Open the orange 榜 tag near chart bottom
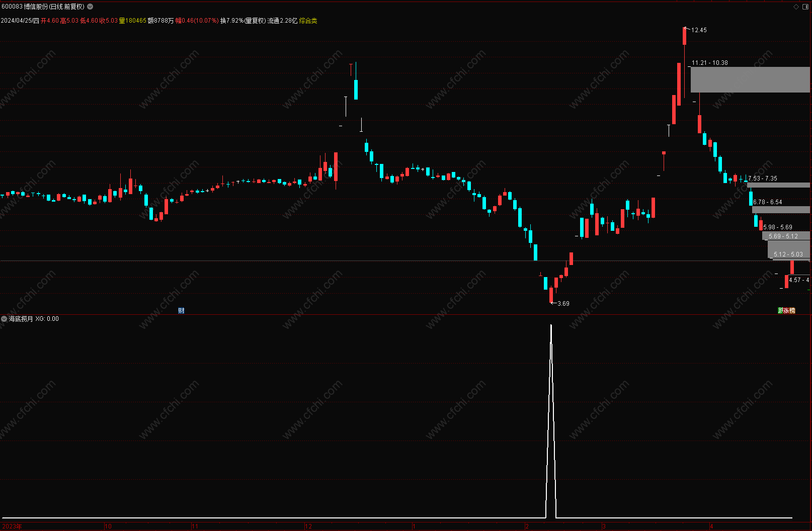This screenshot has width=812, height=531. click(792, 310)
